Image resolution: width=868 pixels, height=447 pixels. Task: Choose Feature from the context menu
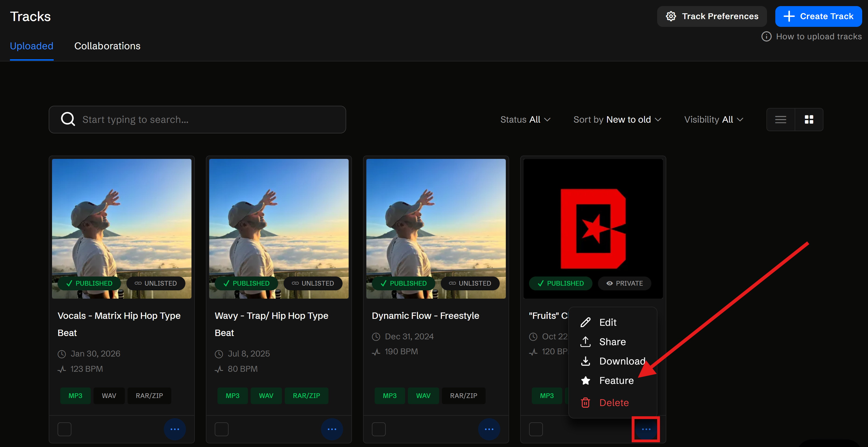[x=616, y=381]
